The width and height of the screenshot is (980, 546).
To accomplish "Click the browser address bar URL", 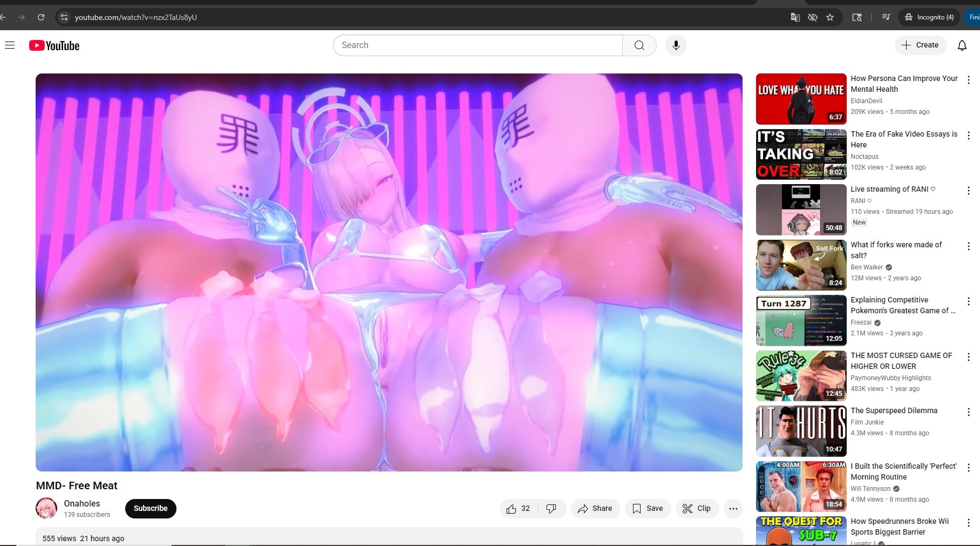I will coord(136,17).
